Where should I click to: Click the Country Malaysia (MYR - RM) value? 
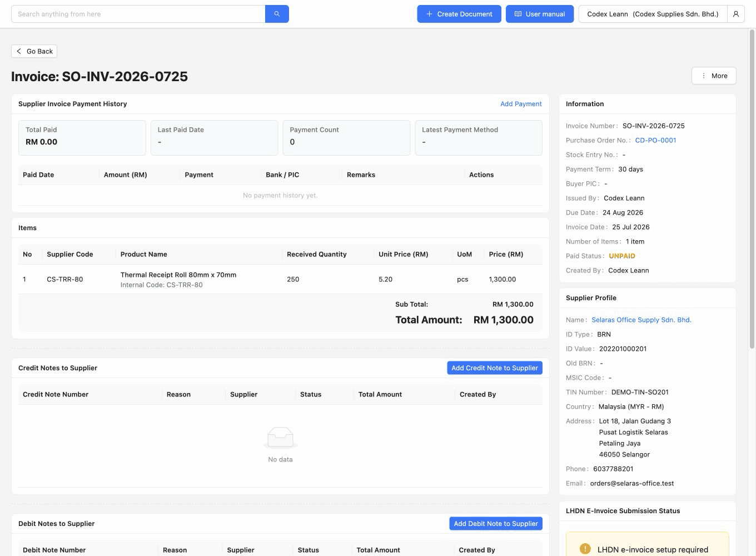(x=631, y=406)
